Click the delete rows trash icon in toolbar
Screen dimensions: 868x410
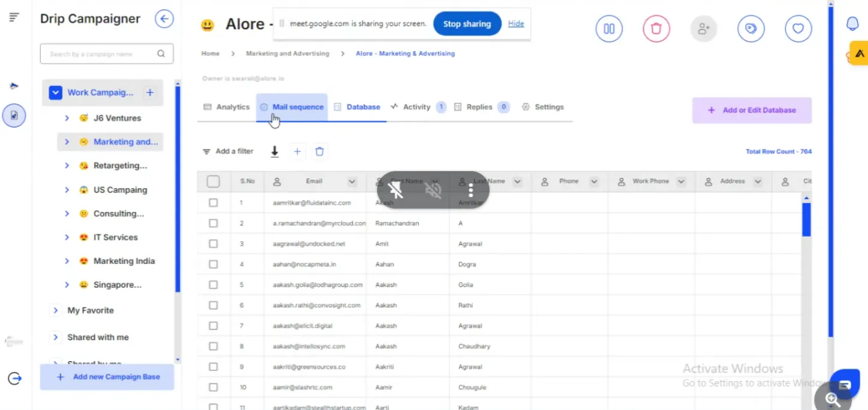320,151
